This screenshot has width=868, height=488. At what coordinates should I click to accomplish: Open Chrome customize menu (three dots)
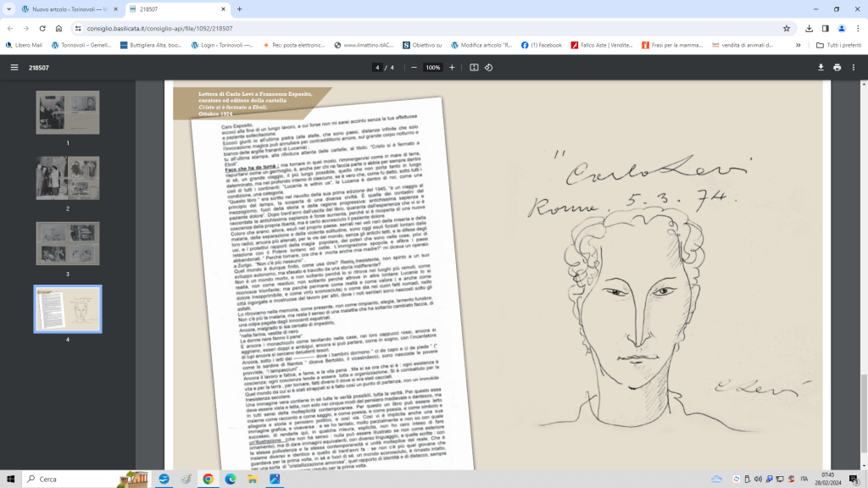click(858, 28)
